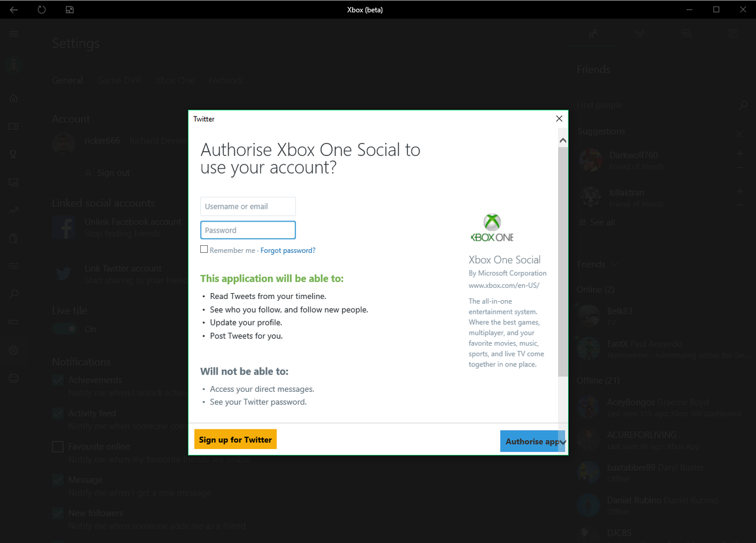Image resolution: width=756 pixels, height=543 pixels.
Task: Remove killaktran suggestion with the minus icon
Action: (x=741, y=205)
